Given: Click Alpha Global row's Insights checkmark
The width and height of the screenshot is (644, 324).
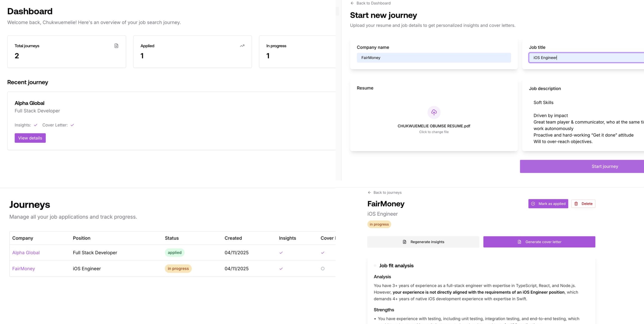Looking at the screenshot, I should click(x=281, y=253).
